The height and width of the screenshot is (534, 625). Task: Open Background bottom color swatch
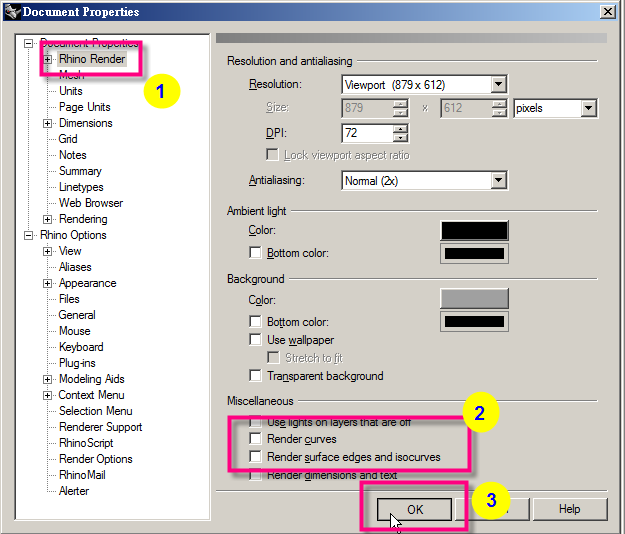474,322
